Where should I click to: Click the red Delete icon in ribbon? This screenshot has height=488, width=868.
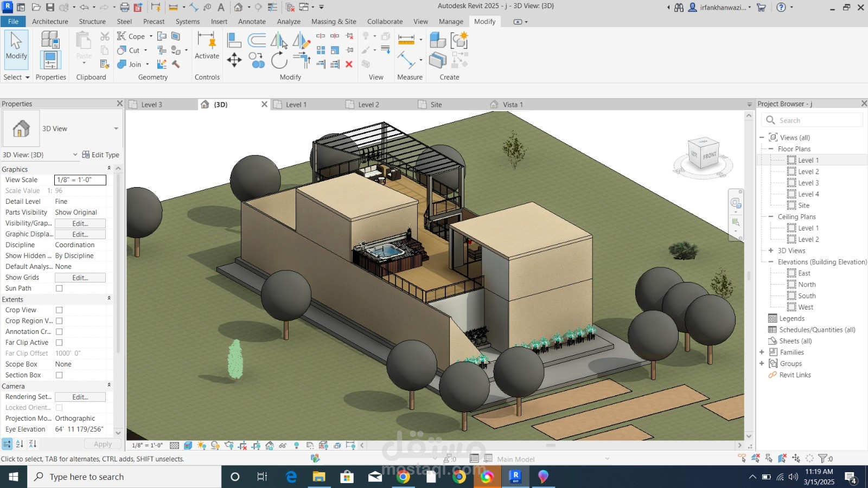[349, 64]
